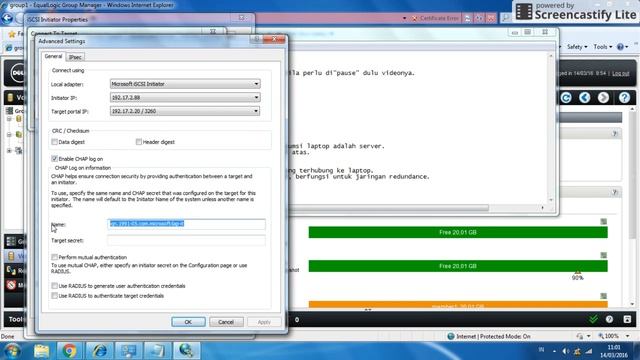
Task: Check the Data digest checkbox
Action: pyautogui.click(x=54, y=142)
